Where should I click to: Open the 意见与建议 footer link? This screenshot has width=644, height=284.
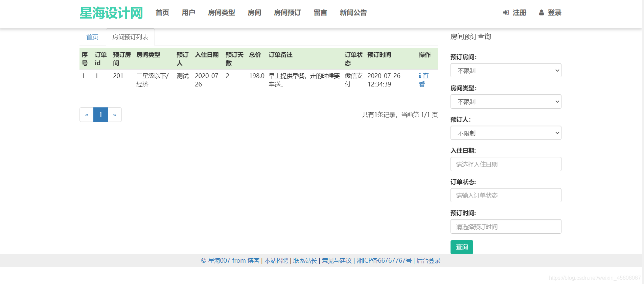point(337,261)
